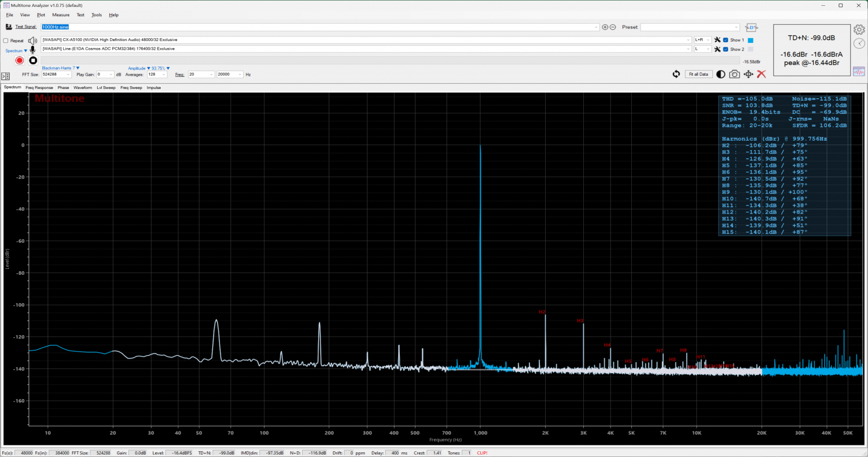Open the View menu
868x457 pixels.
[x=25, y=15]
